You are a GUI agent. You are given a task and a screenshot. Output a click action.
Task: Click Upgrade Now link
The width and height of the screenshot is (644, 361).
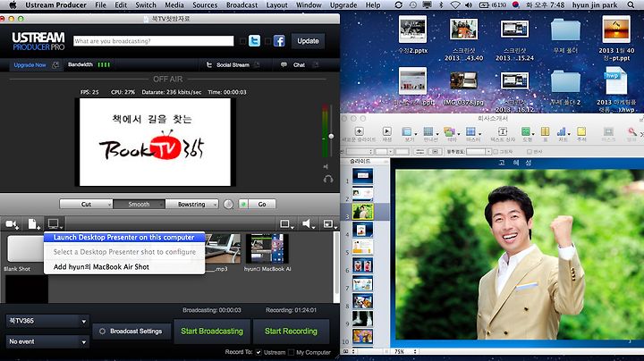[30, 65]
